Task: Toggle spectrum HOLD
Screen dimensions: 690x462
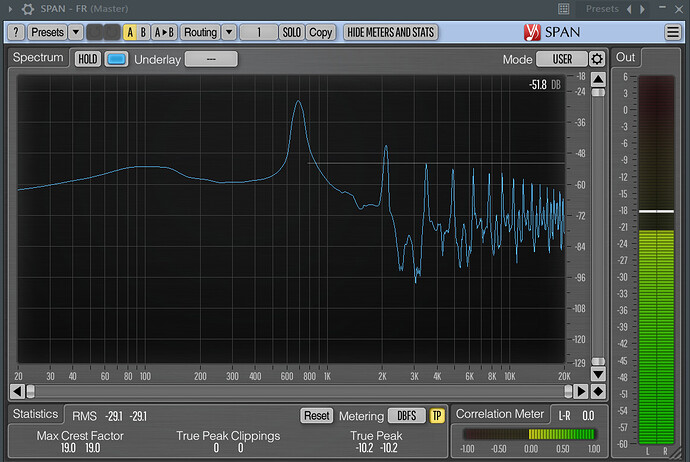Action: tap(88, 59)
